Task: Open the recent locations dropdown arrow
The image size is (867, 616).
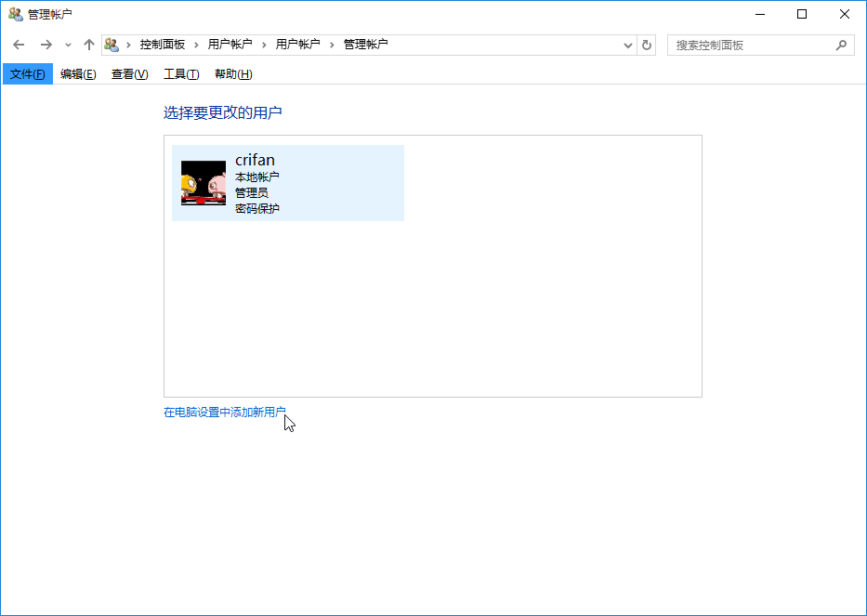Action: [68, 46]
